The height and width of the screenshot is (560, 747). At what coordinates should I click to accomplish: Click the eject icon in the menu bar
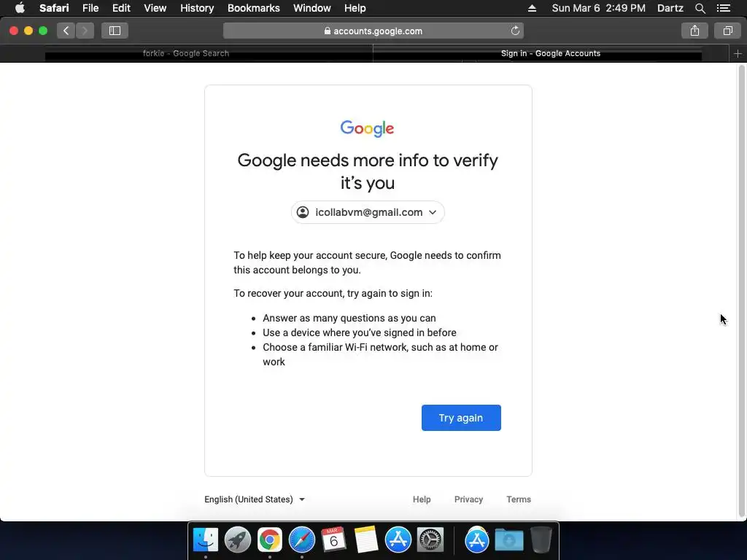pos(532,8)
